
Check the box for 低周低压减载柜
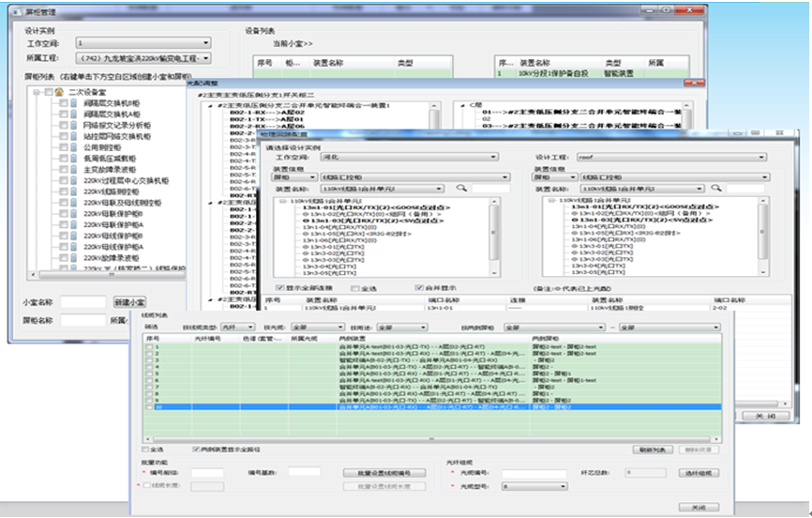63,158
